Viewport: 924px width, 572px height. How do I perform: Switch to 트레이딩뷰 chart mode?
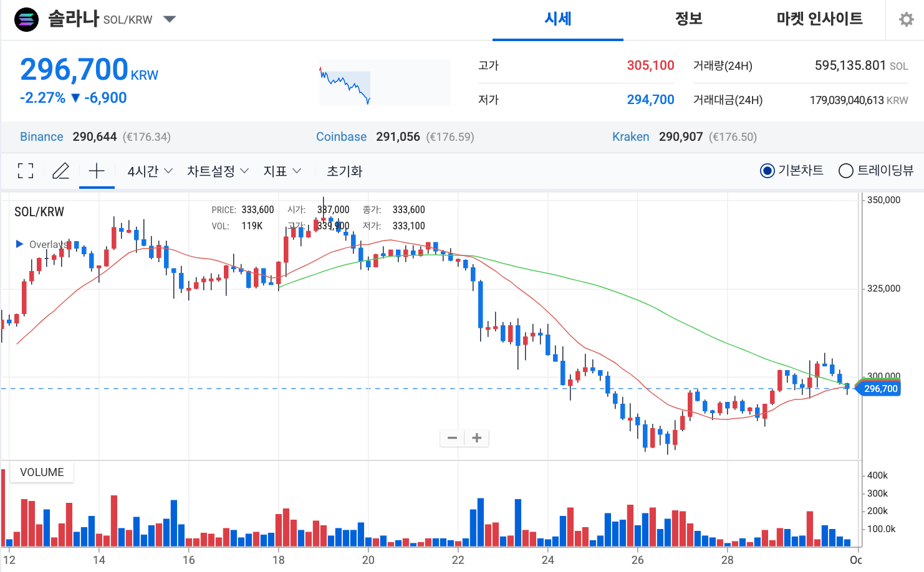[846, 170]
